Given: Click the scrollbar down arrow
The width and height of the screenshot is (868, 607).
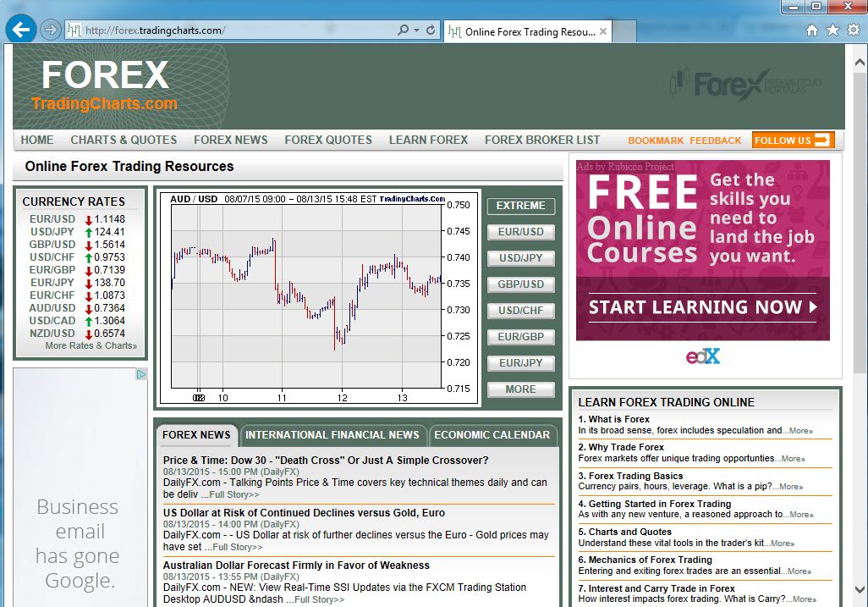Looking at the screenshot, I should pyautogui.click(x=860, y=588).
